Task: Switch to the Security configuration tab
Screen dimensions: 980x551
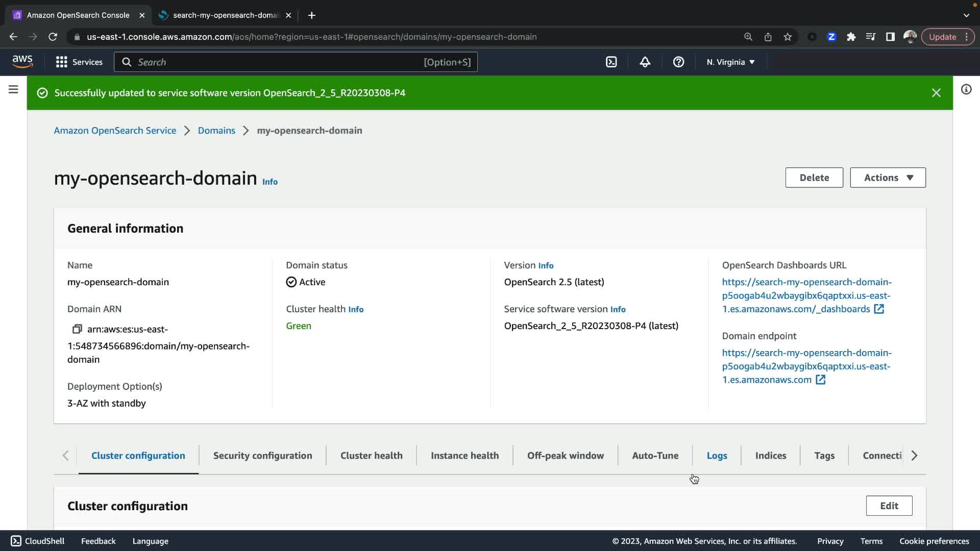Action: (x=262, y=456)
